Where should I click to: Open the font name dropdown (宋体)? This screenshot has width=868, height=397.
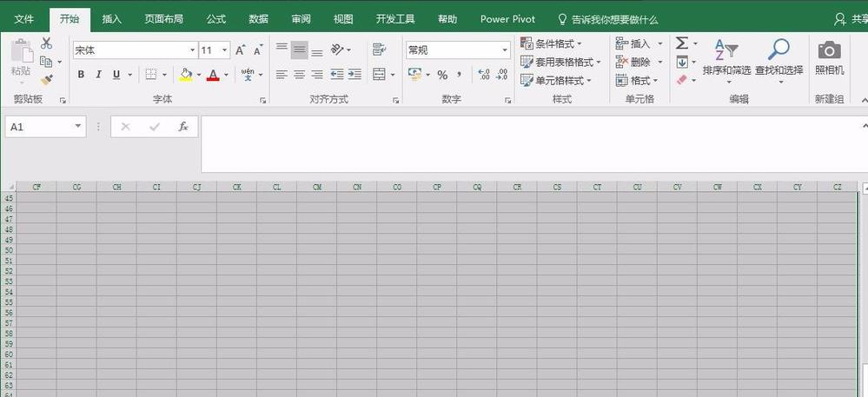[x=192, y=50]
